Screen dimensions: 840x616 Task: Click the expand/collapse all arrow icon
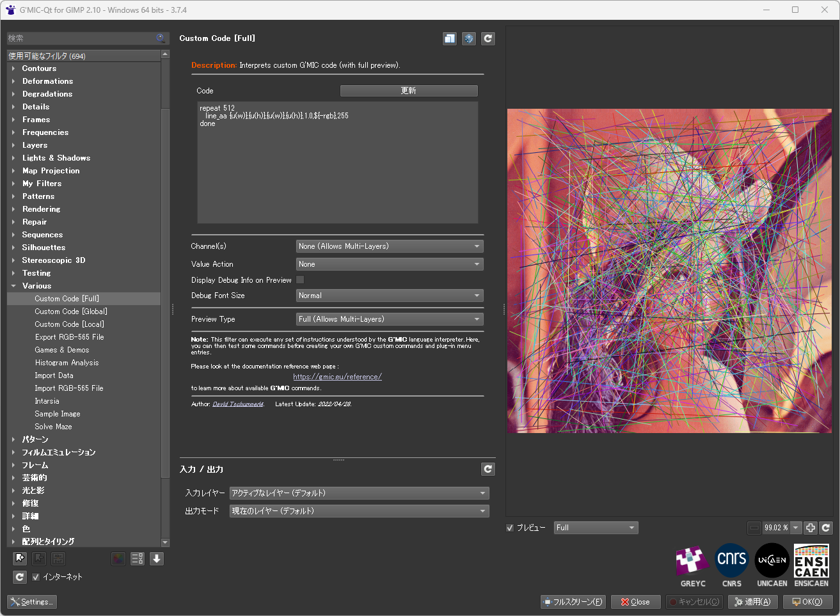coord(157,558)
